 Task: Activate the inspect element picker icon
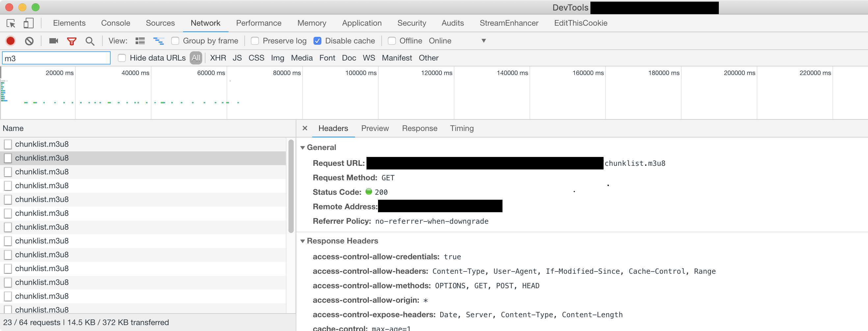pyautogui.click(x=11, y=23)
